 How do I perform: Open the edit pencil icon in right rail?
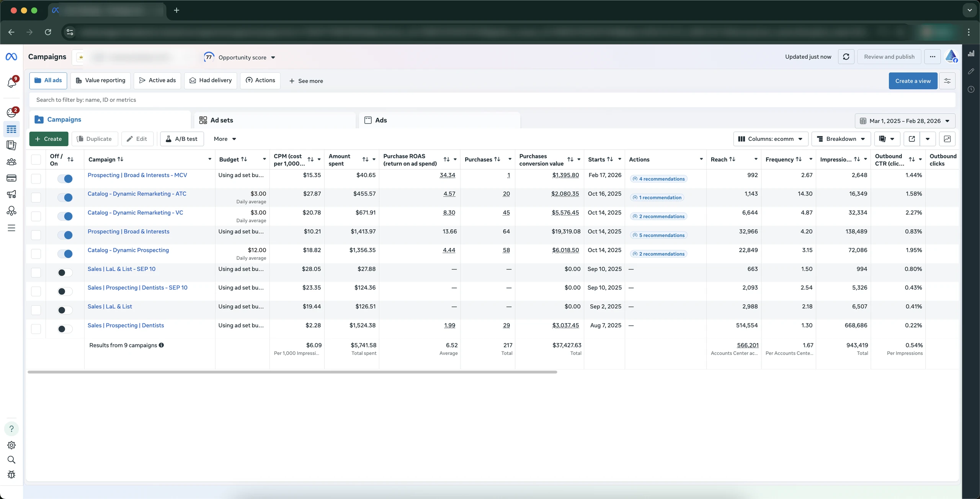pos(971,72)
